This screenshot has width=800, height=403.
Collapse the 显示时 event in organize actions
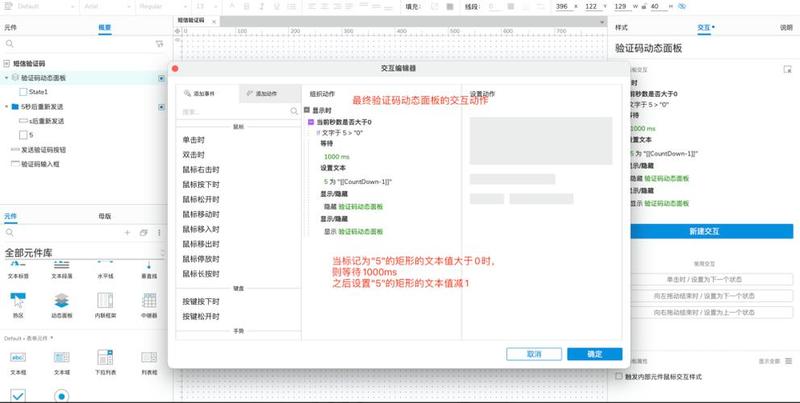coord(307,110)
